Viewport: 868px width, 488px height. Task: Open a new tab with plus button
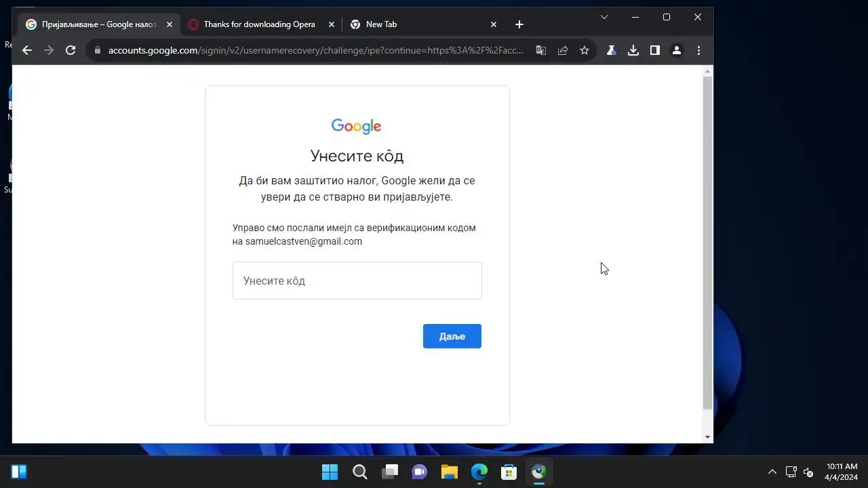(x=519, y=24)
